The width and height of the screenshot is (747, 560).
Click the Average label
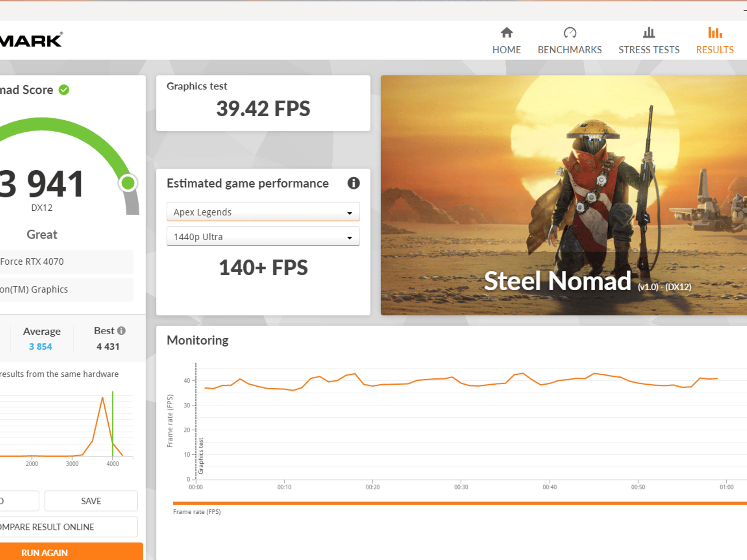pos(42,331)
